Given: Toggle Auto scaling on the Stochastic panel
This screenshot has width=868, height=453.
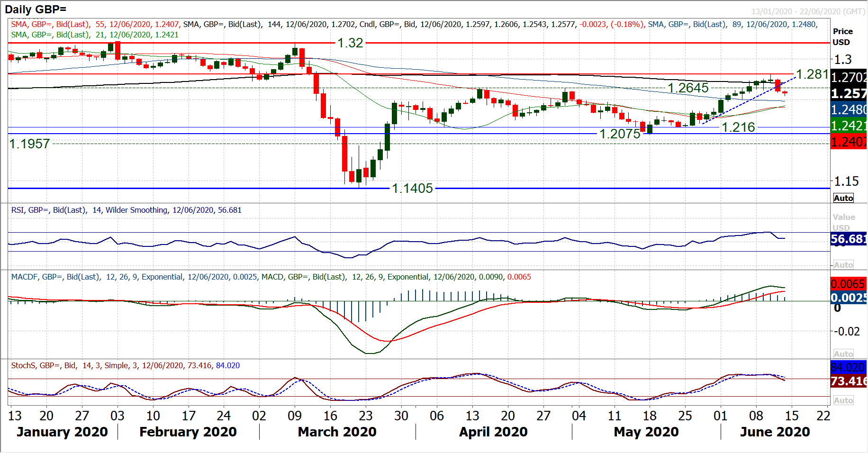Looking at the screenshot, I should [843, 400].
